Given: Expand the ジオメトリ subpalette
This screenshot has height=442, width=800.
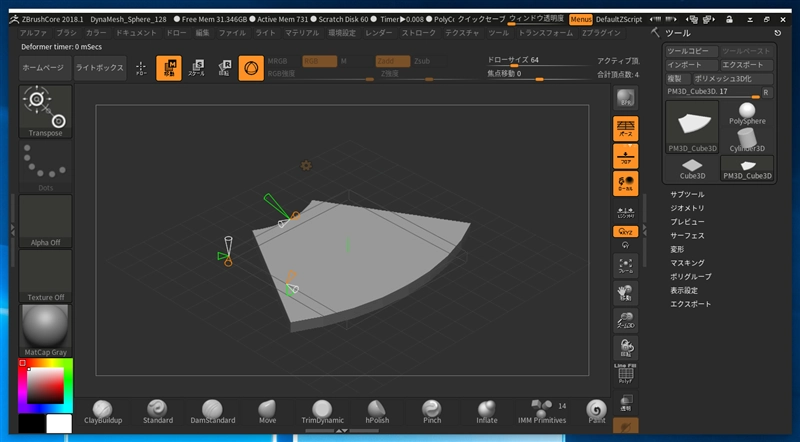Looking at the screenshot, I should pos(687,208).
